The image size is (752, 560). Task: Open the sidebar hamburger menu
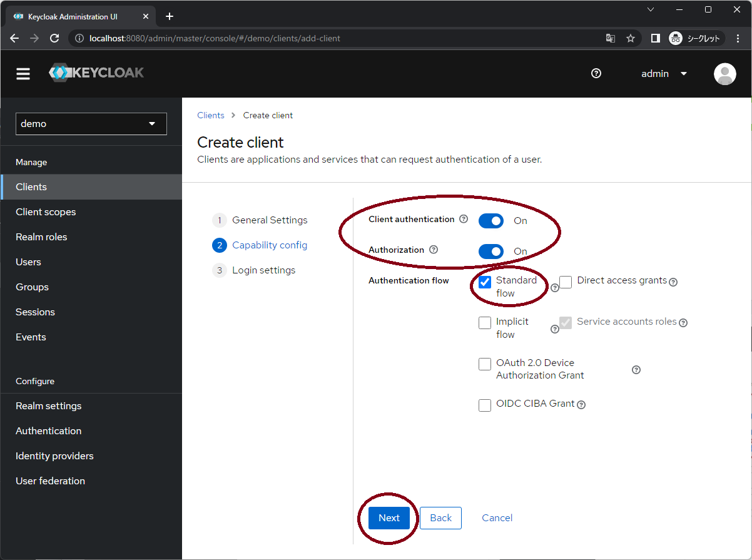23,73
